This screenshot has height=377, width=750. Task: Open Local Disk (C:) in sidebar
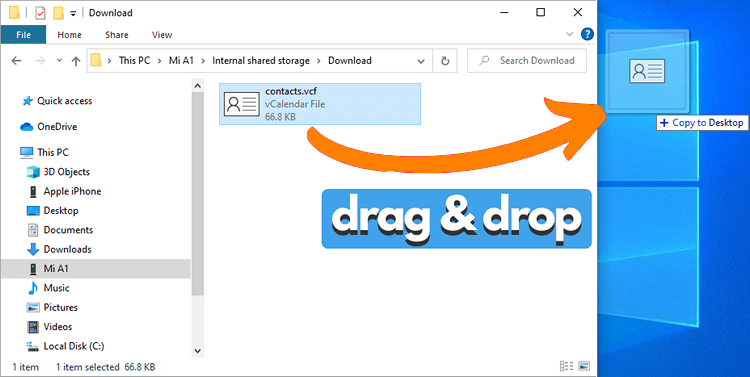coord(74,346)
